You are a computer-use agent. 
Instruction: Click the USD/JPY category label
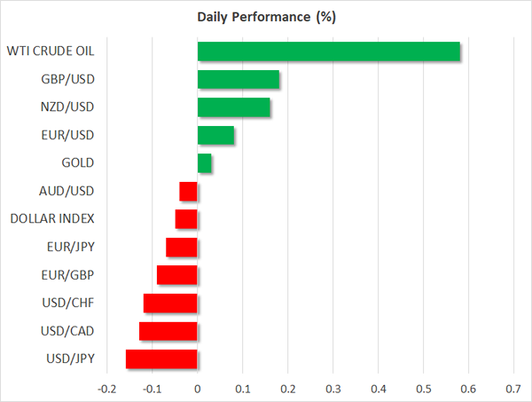tap(72, 359)
